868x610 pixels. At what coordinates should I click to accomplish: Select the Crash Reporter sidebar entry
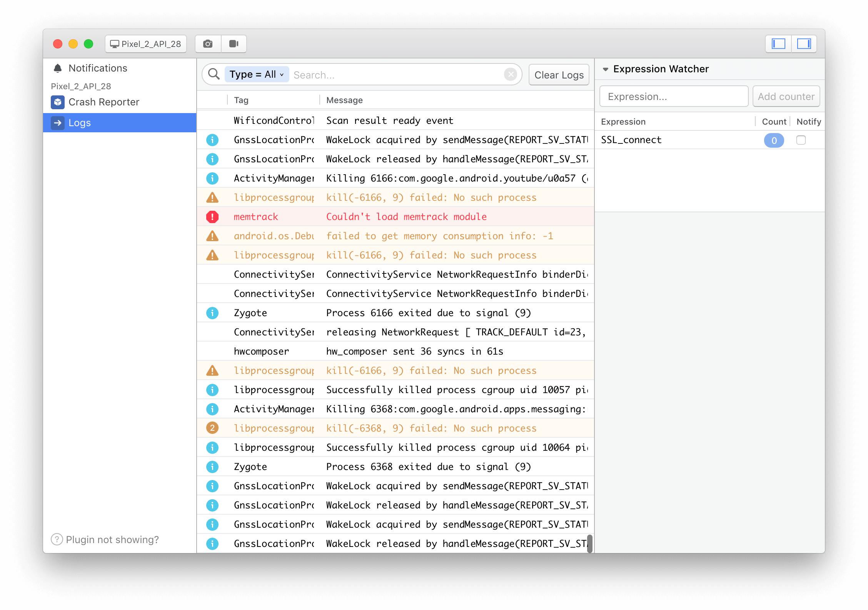pos(103,102)
